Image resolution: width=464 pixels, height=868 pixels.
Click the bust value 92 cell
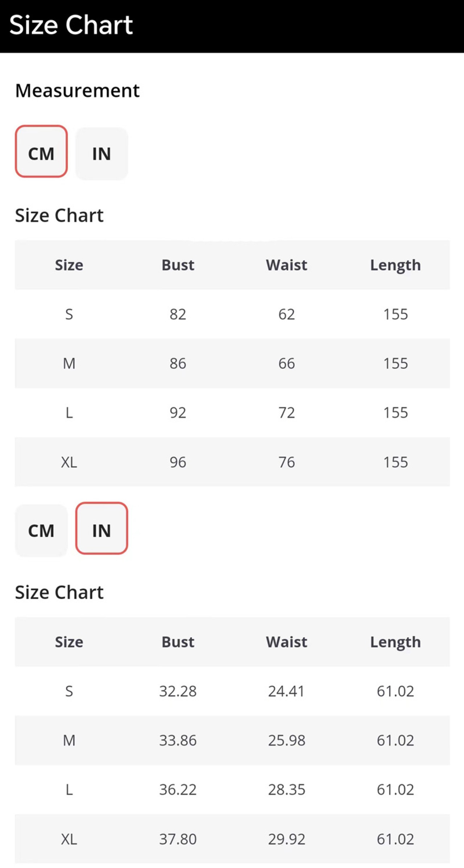(x=178, y=413)
